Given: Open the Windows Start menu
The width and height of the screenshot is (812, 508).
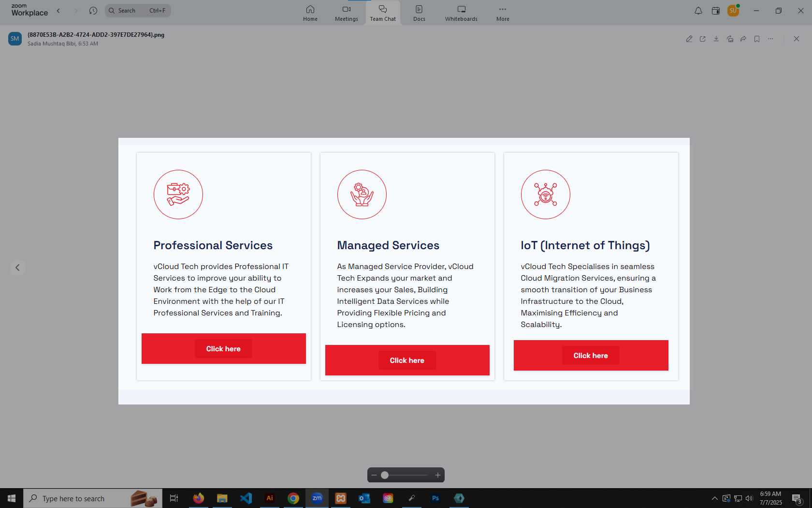Looking at the screenshot, I should (x=12, y=498).
